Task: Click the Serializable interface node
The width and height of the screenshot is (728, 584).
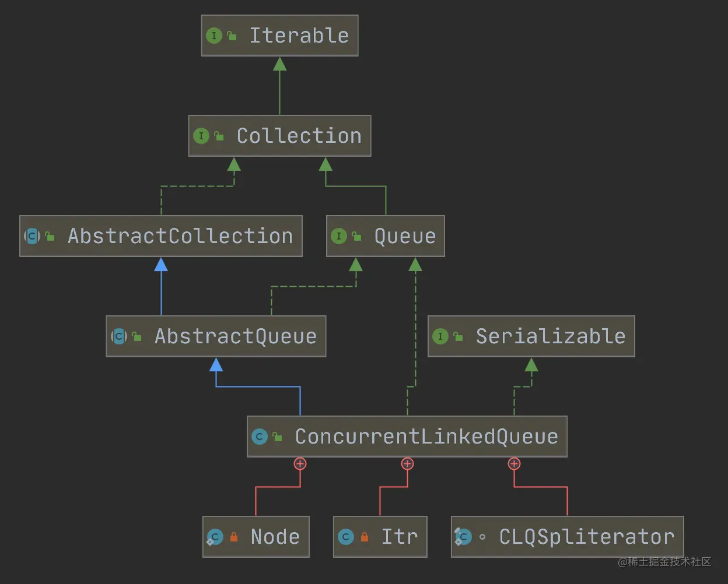Action: tap(531, 336)
